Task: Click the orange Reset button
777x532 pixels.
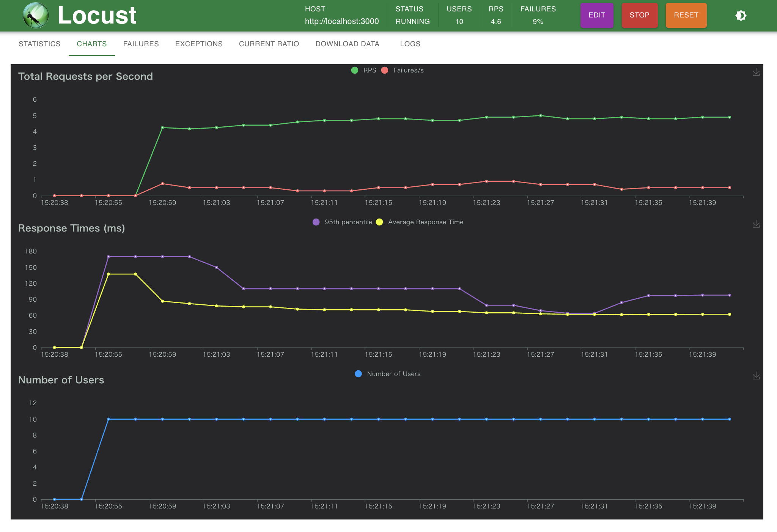Action: click(686, 15)
